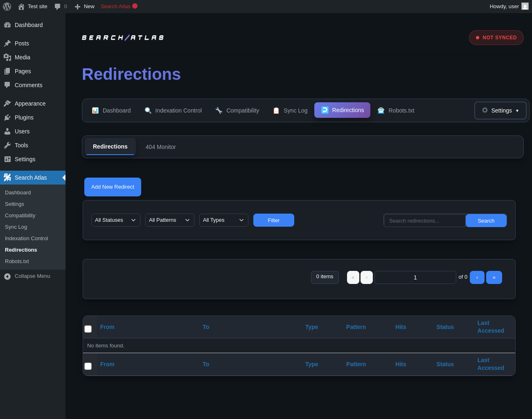Click the Redirections arrow icon in nav
The height and width of the screenshot is (419, 532).
pos(325,110)
